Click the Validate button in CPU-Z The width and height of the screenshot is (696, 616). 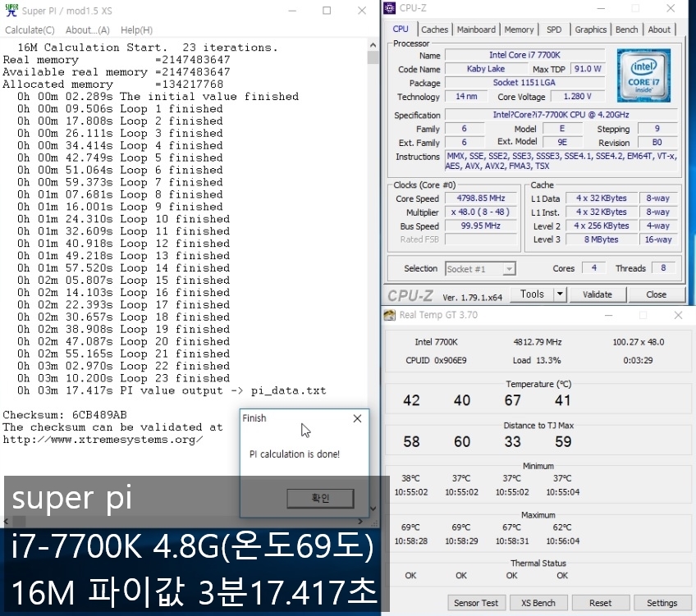click(x=598, y=294)
